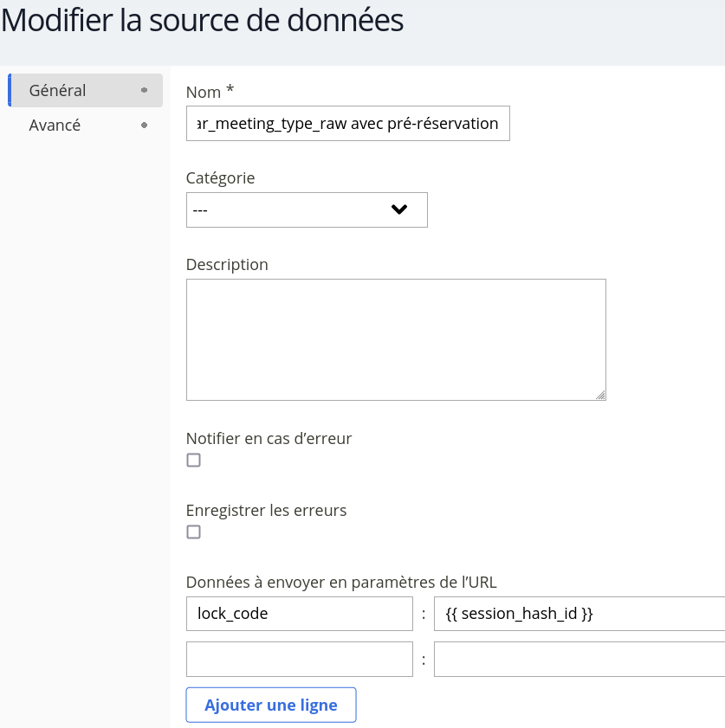Grab the Description textarea resize handle
This screenshot has width=725, height=728.
600,395
